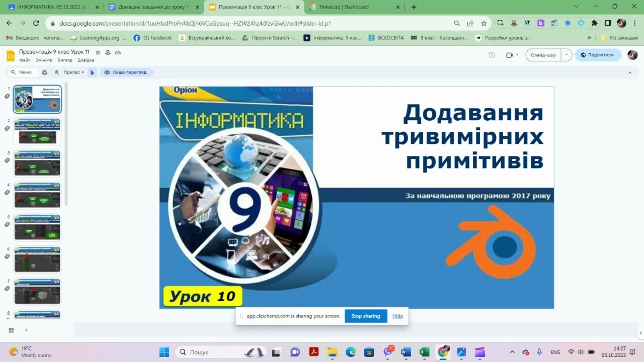This screenshot has height=362, width=644.
Task: Open the Змінити menu
Action: click(44, 60)
